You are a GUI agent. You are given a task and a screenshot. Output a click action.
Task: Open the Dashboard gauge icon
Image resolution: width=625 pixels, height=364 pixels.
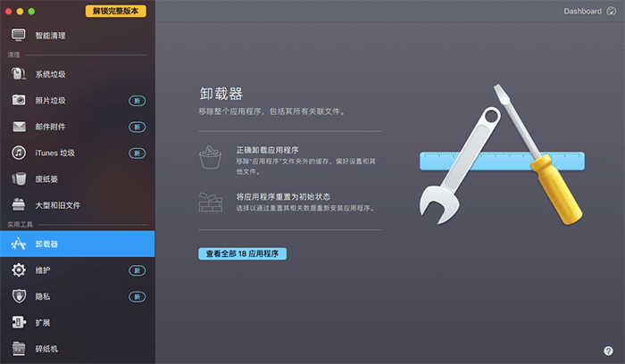coord(611,11)
